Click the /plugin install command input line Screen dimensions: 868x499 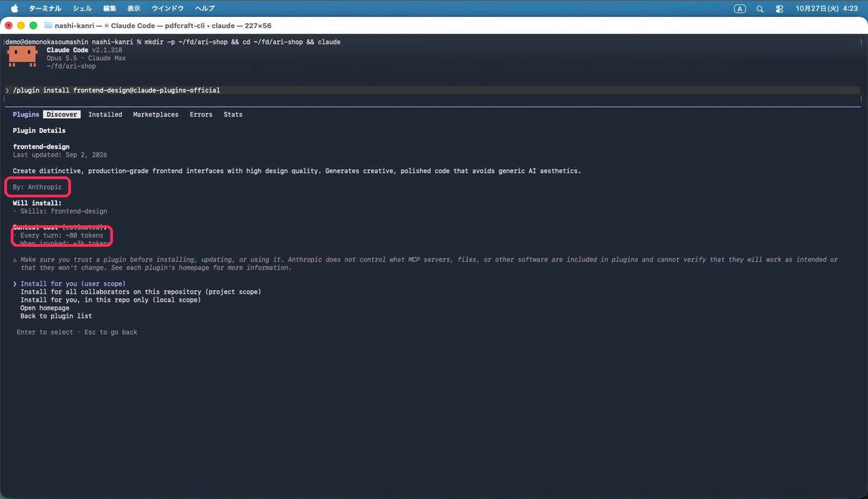[432, 90]
